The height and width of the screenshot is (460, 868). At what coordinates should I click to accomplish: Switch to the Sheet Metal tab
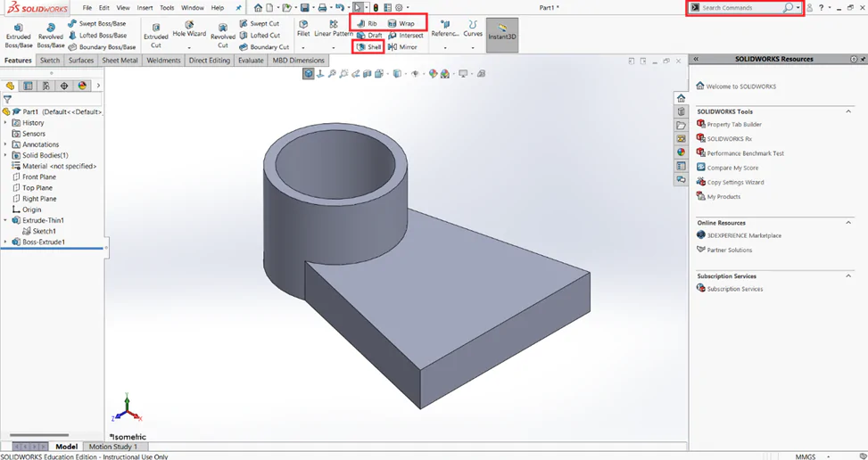coord(120,61)
